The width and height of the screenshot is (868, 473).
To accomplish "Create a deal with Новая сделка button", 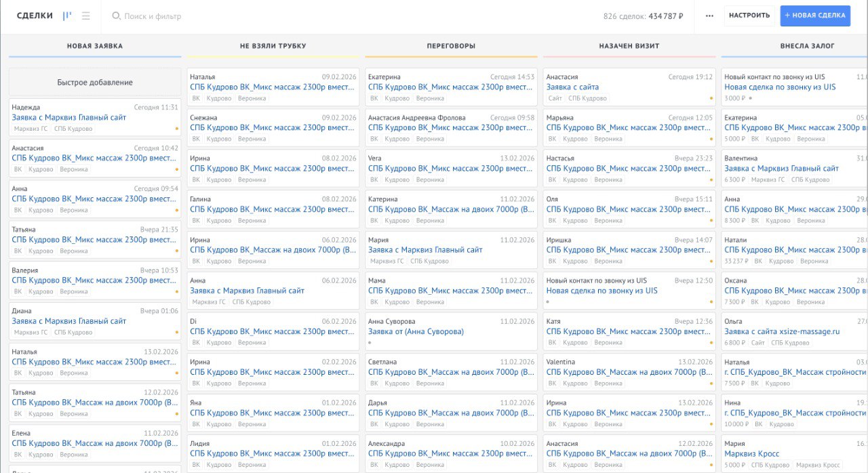I will tap(814, 16).
